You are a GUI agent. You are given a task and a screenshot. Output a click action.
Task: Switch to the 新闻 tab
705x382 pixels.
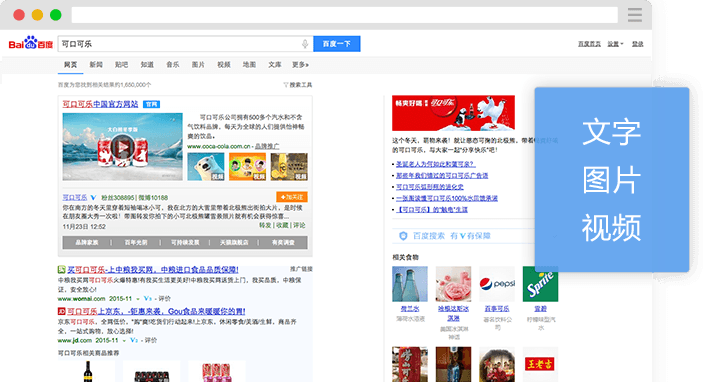(96, 65)
